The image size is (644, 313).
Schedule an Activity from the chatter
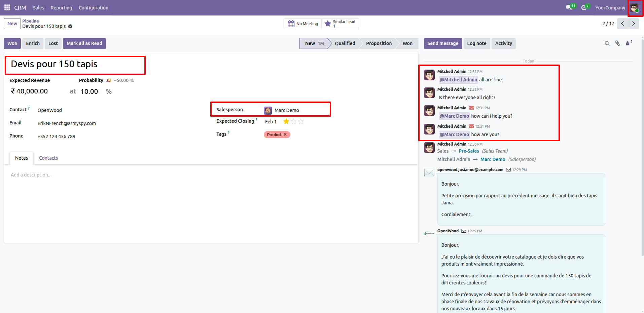tap(504, 43)
